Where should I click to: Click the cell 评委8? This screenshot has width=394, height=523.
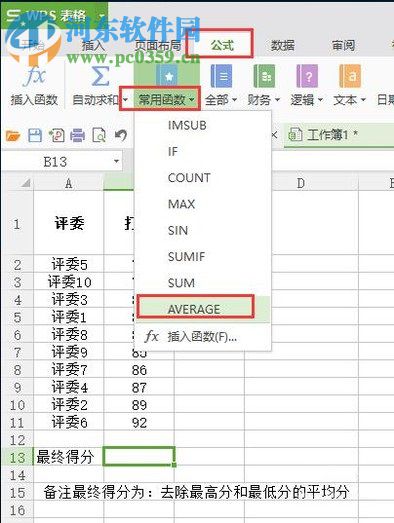click(68, 335)
